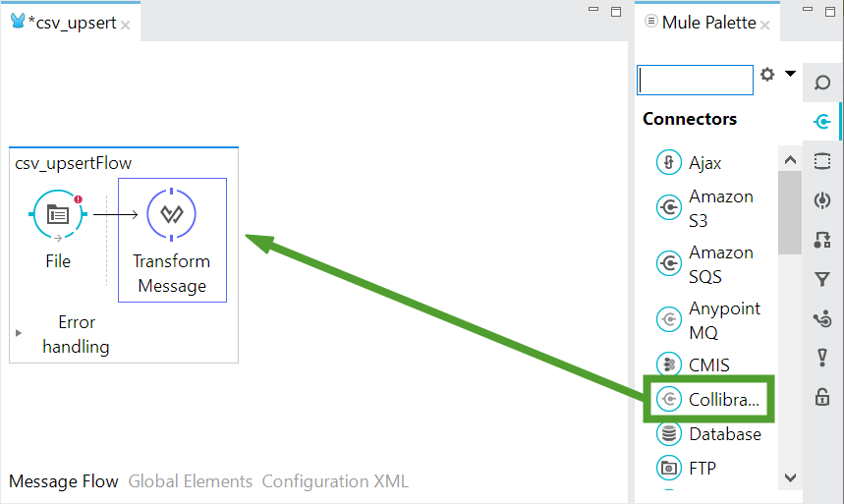Click the FTP label
844x504 pixels.
(703, 469)
